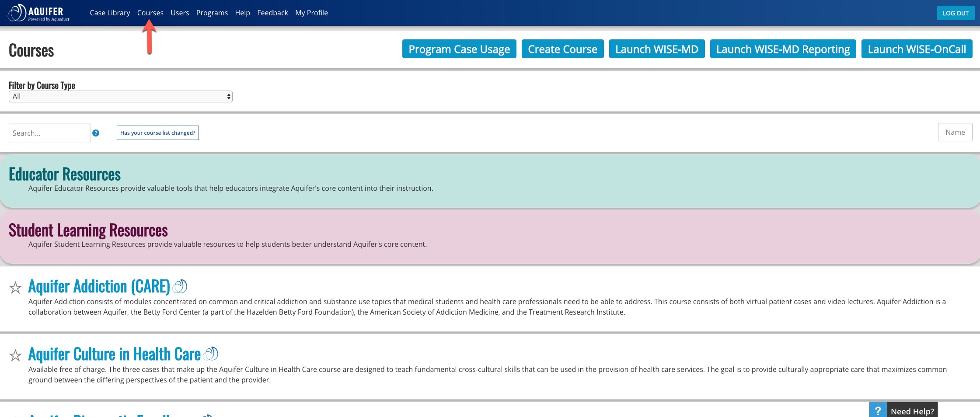The image size is (980, 417).
Task: Open Program Case Usage
Action: (459, 49)
